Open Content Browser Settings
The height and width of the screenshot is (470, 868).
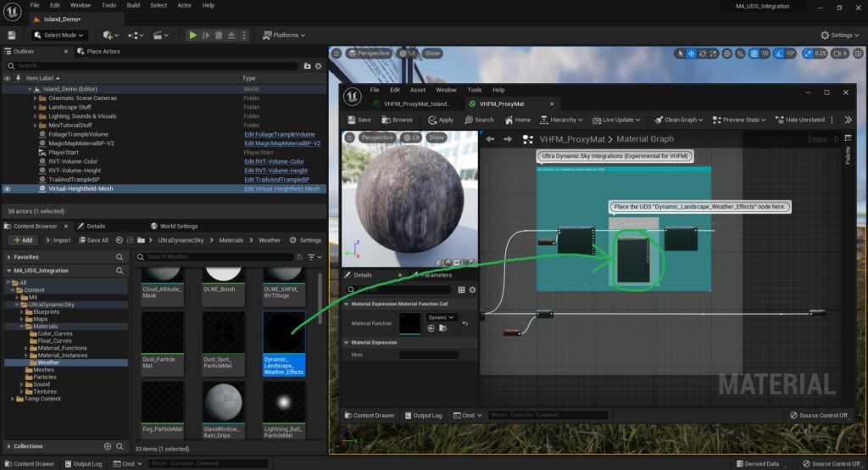pyautogui.click(x=305, y=240)
